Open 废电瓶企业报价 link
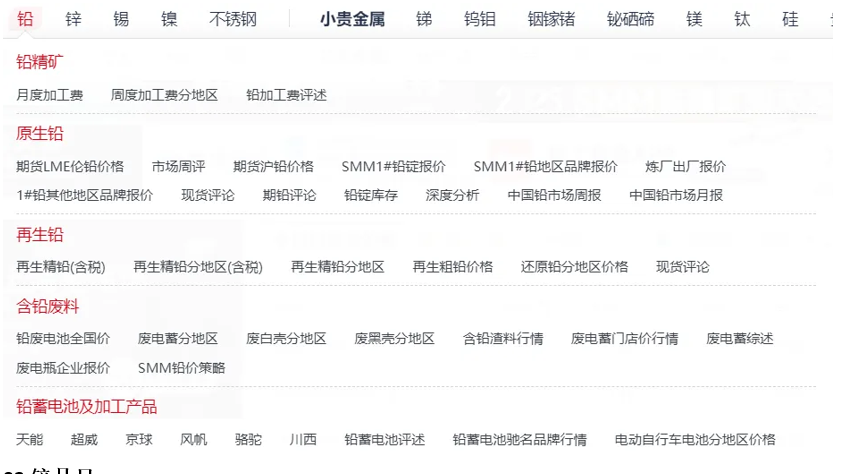The height and width of the screenshot is (474, 841). (63, 368)
